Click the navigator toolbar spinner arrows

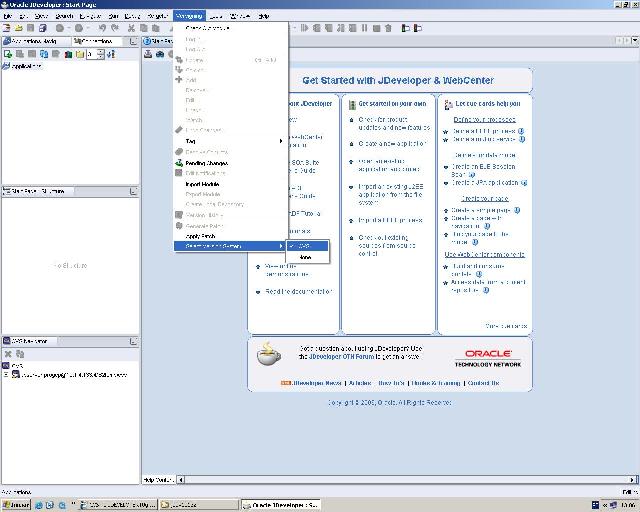[101, 54]
